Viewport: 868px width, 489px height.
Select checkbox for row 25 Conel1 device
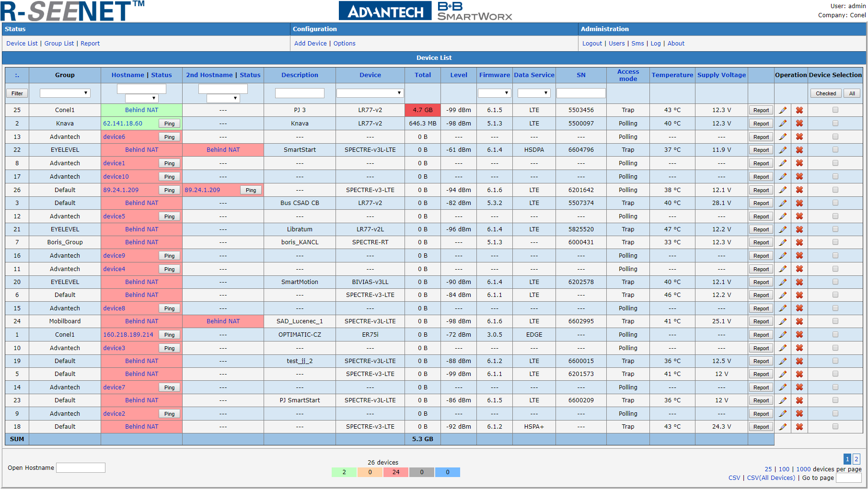(x=835, y=110)
